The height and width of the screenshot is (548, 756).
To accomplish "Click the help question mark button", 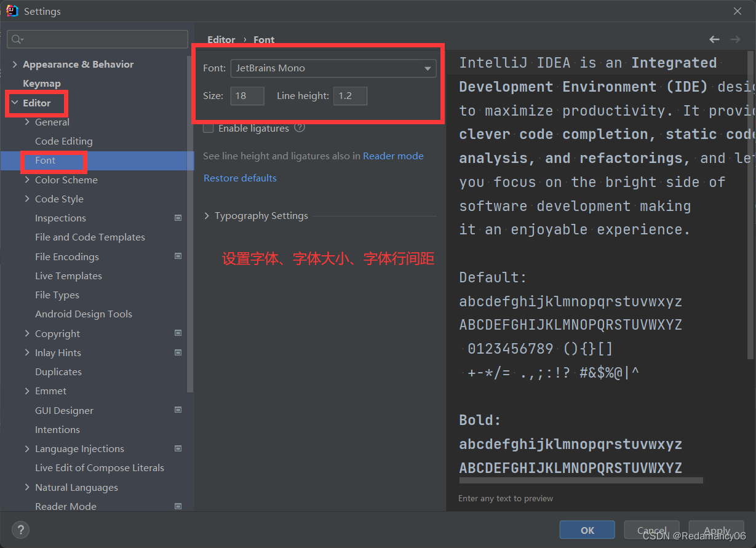I will tap(20, 530).
